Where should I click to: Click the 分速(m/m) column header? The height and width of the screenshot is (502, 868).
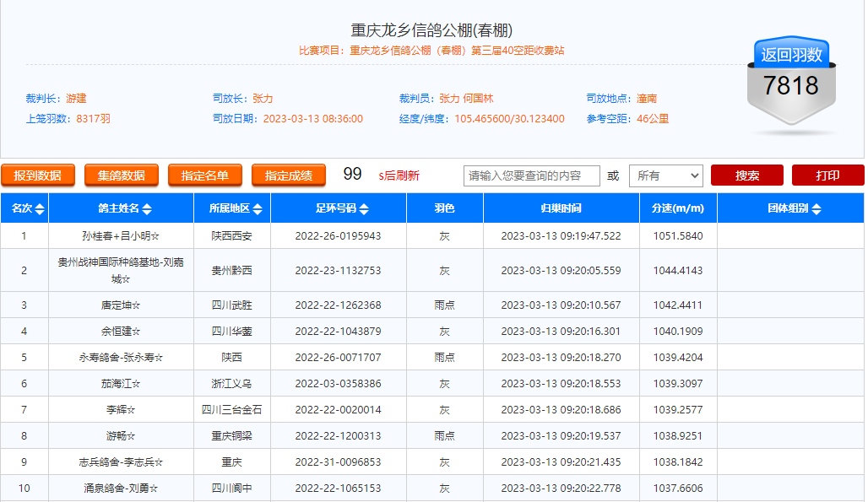678,208
